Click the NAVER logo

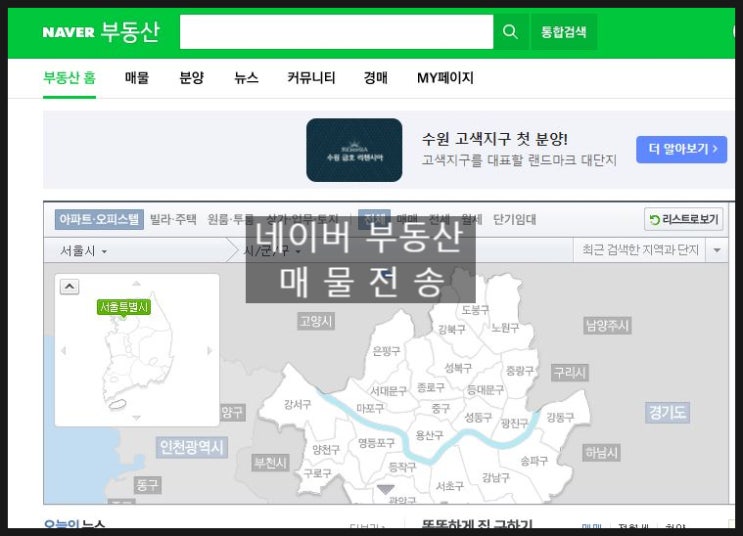pyautogui.click(x=69, y=32)
